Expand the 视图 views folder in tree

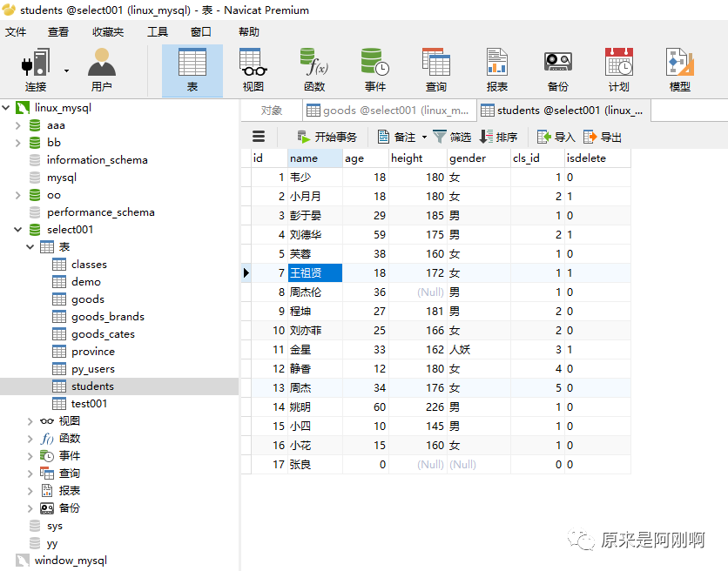click(x=30, y=421)
